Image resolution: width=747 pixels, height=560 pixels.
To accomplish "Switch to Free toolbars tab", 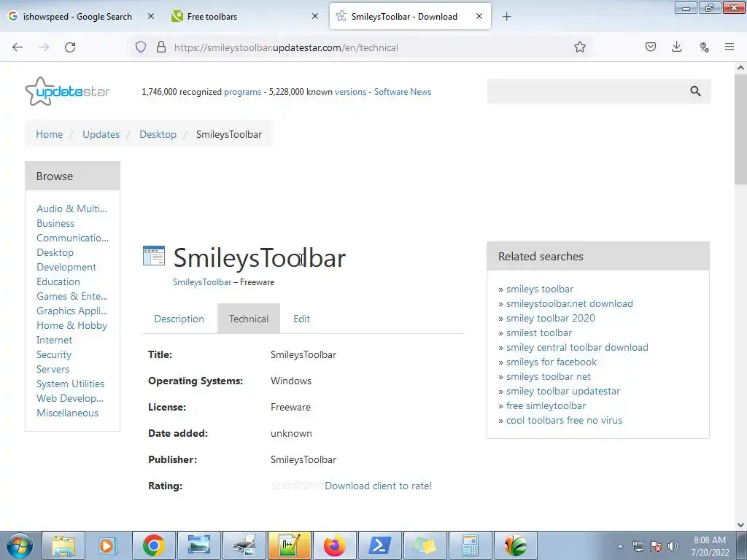I will (x=245, y=16).
